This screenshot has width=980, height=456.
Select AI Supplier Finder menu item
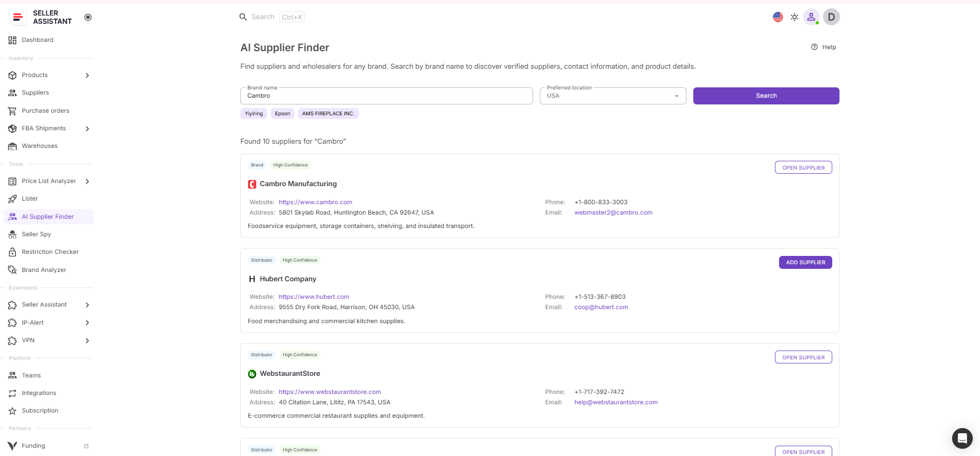click(x=49, y=217)
